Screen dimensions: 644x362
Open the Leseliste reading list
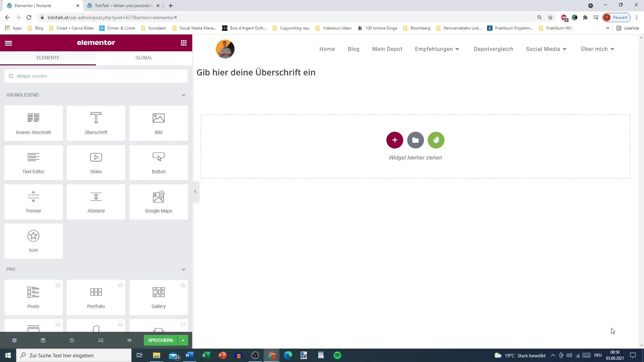tap(628, 28)
